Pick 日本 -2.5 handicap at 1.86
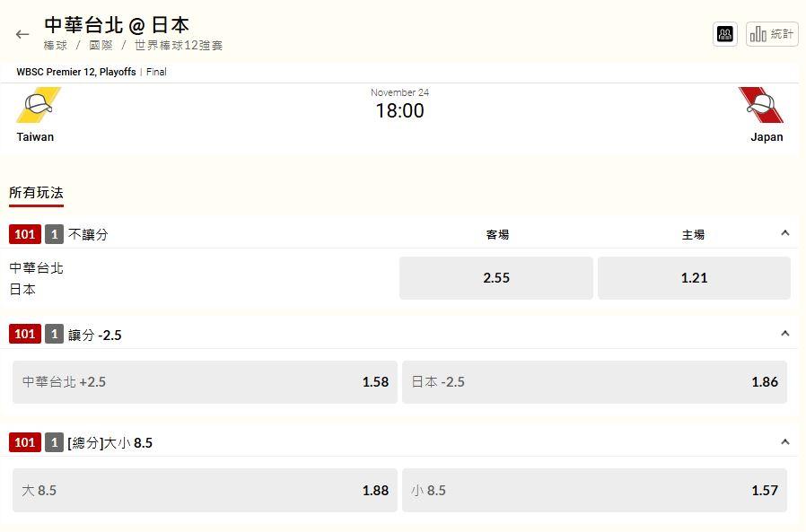Viewport: 806px width, 532px height. tap(594, 382)
